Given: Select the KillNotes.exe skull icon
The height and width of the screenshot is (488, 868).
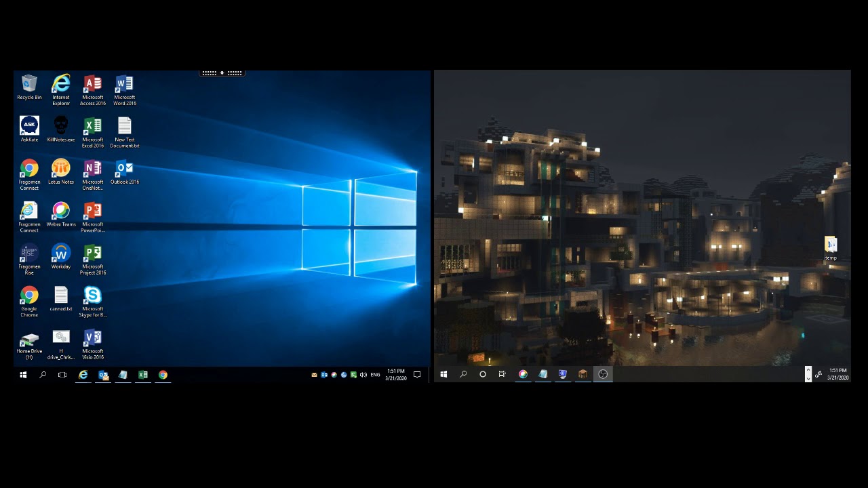Looking at the screenshot, I should click(61, 129).
